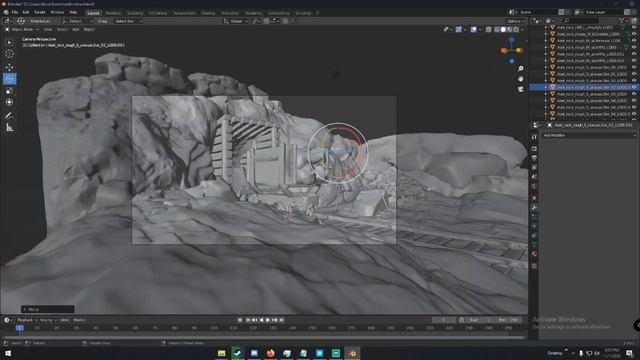Select the 3D Cursor tool
The image size is (640, 360).
[x=9, y=53]
